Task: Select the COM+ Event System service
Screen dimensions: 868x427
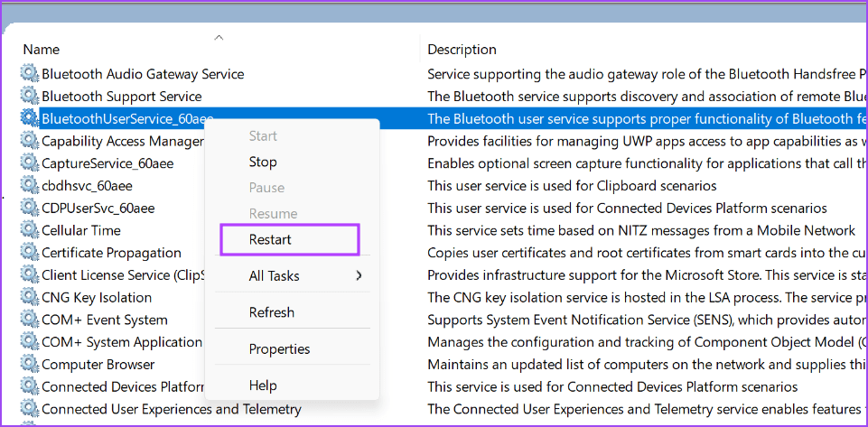Action: click(x=105, y=320)
